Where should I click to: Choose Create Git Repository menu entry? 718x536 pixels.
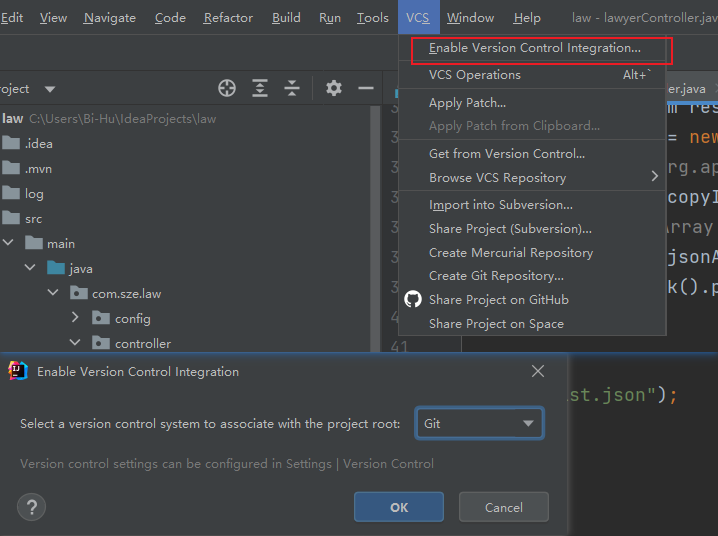tap(496, 275)
